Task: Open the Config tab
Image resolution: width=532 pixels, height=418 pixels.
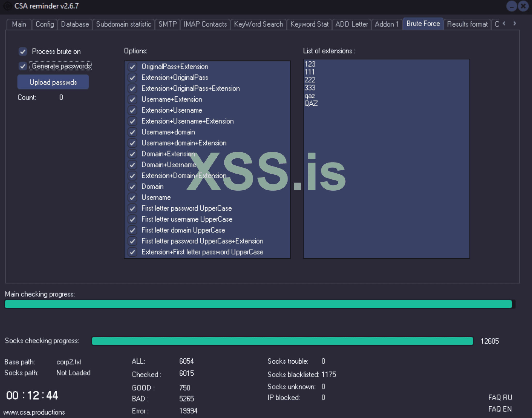Action: (45, 24)
